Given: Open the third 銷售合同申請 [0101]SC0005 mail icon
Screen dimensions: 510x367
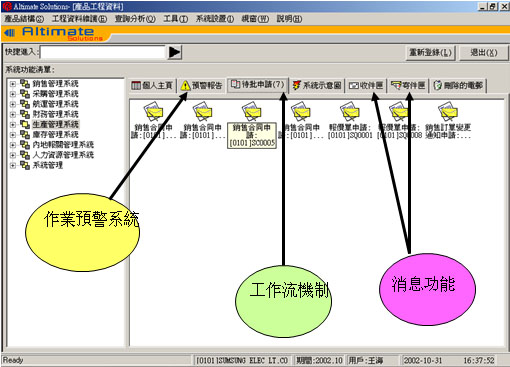Looking at the screenshot, I should [x=251, y=112].
